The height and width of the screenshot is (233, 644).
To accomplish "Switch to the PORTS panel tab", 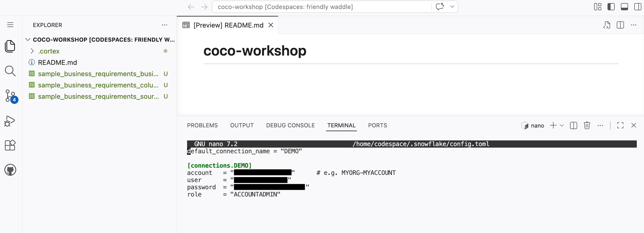I will 378,126.
